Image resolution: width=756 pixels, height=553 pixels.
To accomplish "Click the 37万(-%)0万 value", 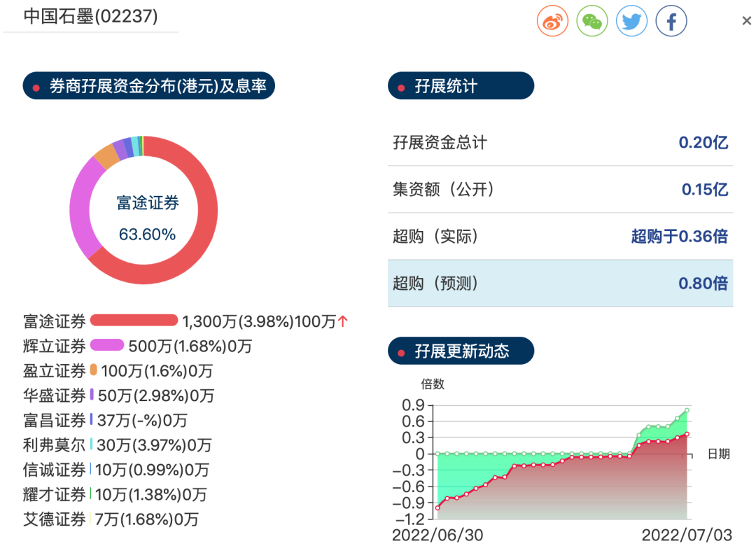I will point(142,420).
